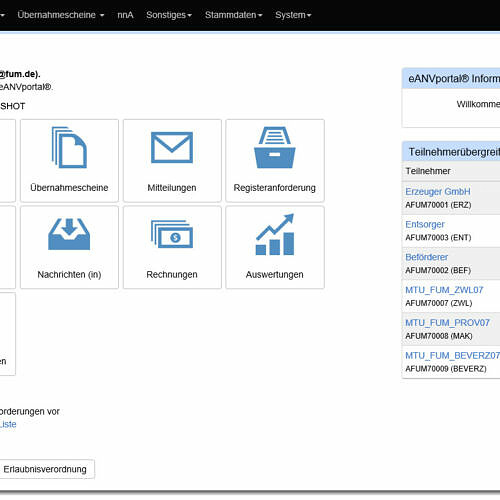
Task: Open the Stammdaten dropdown menu
Action: coord(234,15)
